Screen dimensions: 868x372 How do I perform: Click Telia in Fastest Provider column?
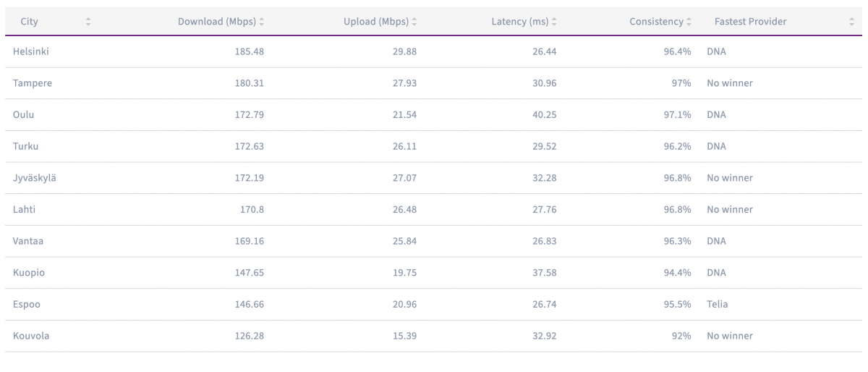718,305
